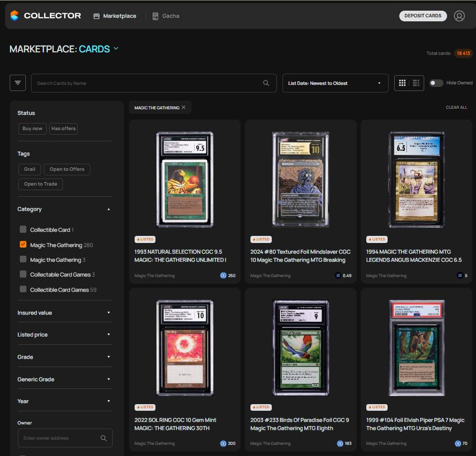The height and width of the screenshot is (456, 476).
Task: Toggle the filter panel icon
Action: point(18,83)
